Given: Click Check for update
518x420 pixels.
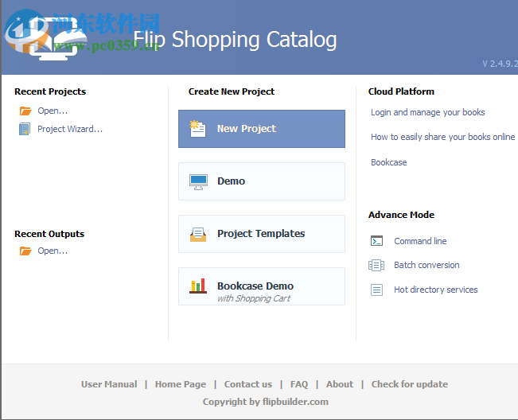Looking at the screenshot, I should click(409, 384).
